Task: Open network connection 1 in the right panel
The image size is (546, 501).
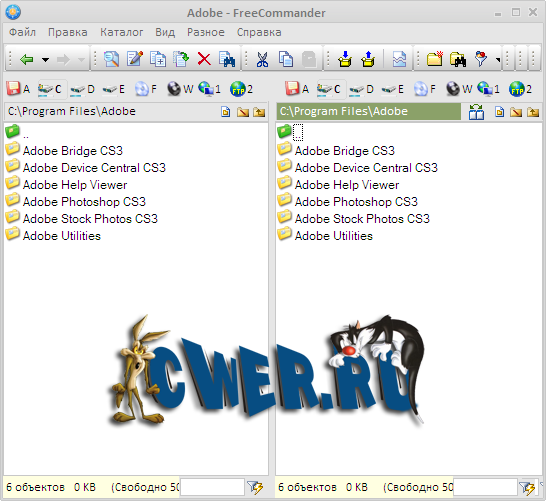Action: [x=488, y=89]
